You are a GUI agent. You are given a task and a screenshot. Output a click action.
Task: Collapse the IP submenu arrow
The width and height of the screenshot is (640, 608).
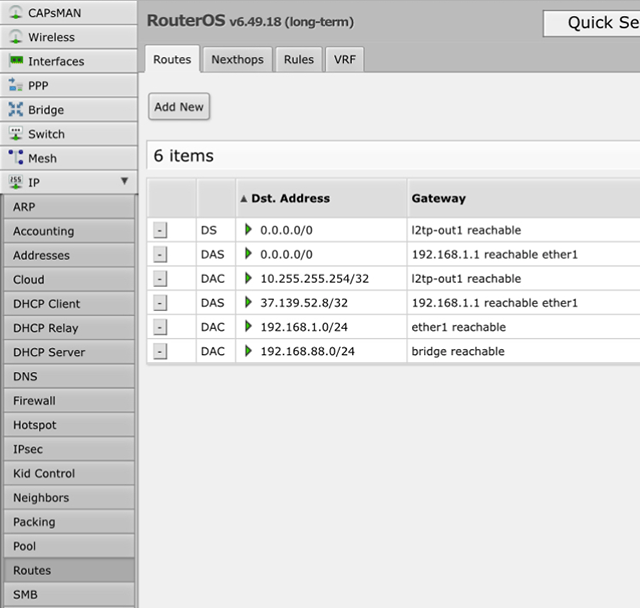(124, 182)
